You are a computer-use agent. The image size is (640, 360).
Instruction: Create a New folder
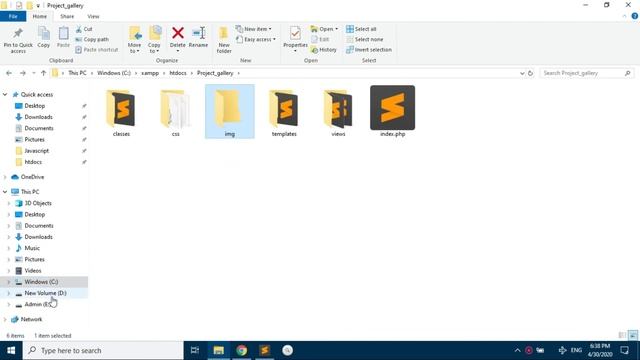pos(224,40)
